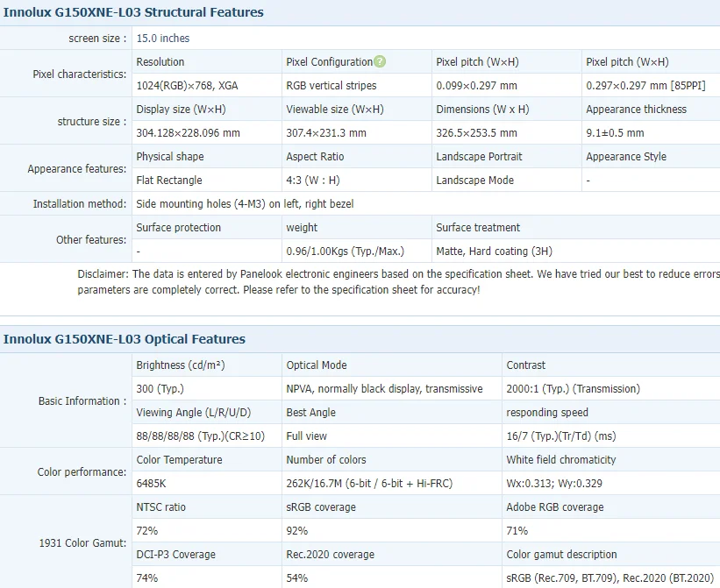
Task: Click the 'Pixel characteristics:' row label
Action: [x=80, y=74]
